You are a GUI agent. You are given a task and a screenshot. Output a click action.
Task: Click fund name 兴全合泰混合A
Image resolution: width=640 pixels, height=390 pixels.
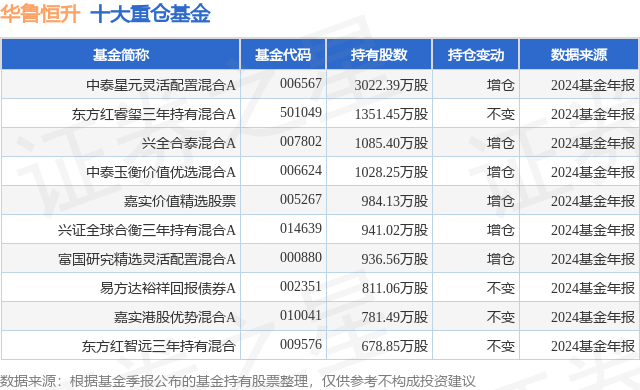(189, 143)
